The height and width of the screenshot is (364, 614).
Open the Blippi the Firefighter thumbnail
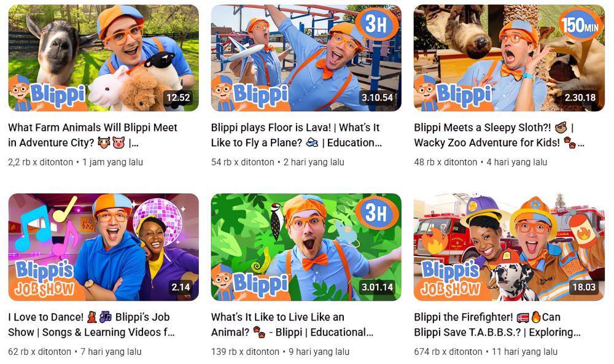[x=509, y=247]
